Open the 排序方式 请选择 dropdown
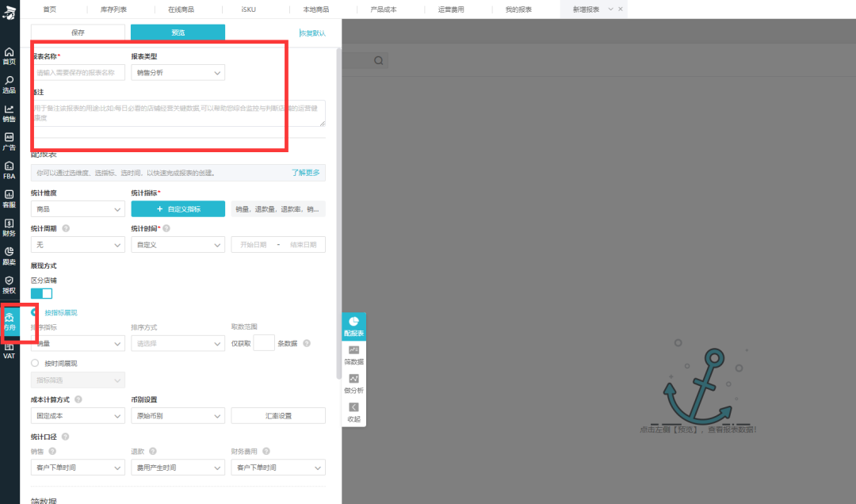 tap(178, 343)
